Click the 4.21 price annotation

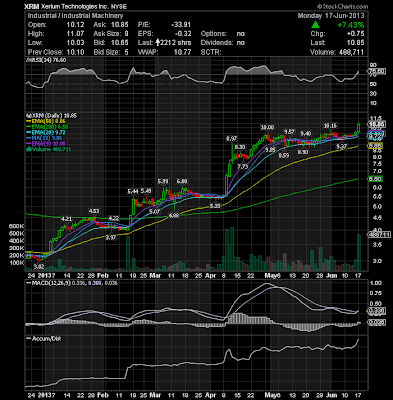66,219
